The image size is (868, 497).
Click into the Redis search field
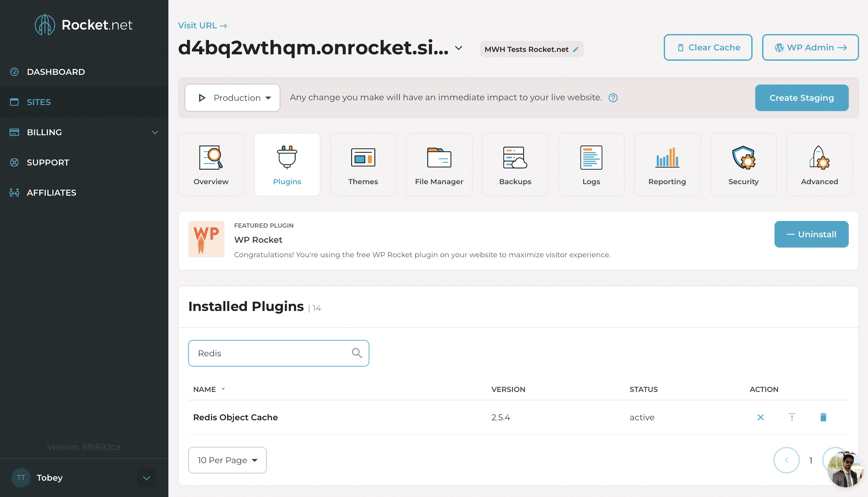[x=269, y=353]
